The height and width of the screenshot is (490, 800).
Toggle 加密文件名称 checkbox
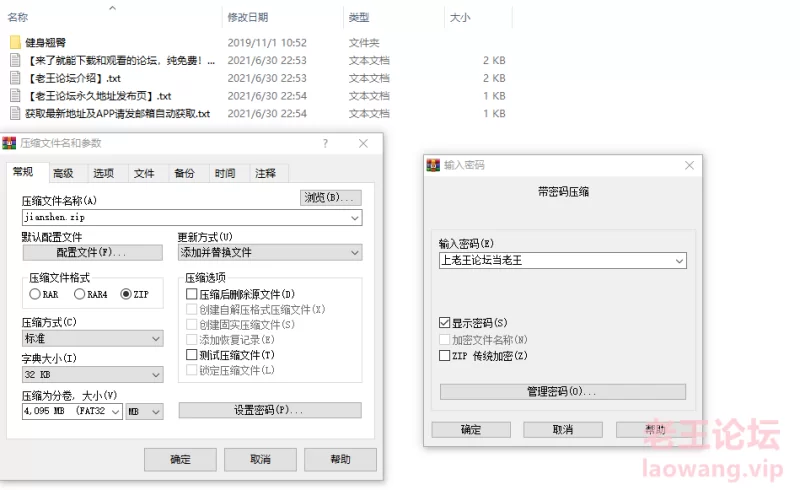(x=444, y=339)
